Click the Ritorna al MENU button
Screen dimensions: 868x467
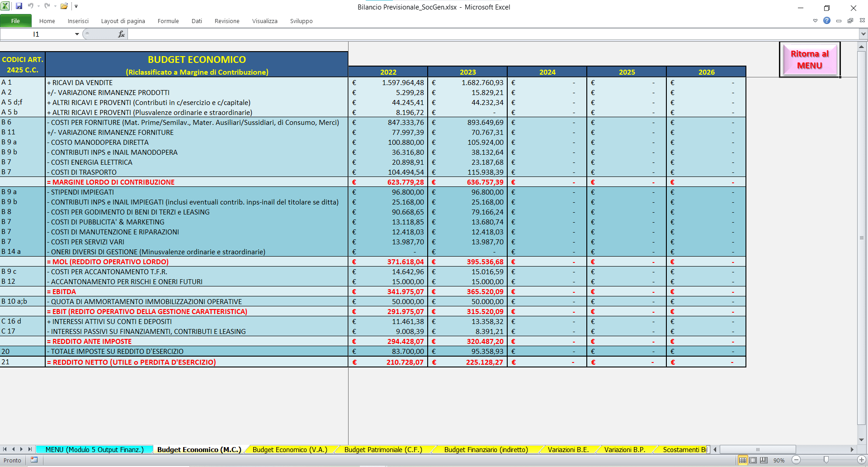tap(810, 59)
